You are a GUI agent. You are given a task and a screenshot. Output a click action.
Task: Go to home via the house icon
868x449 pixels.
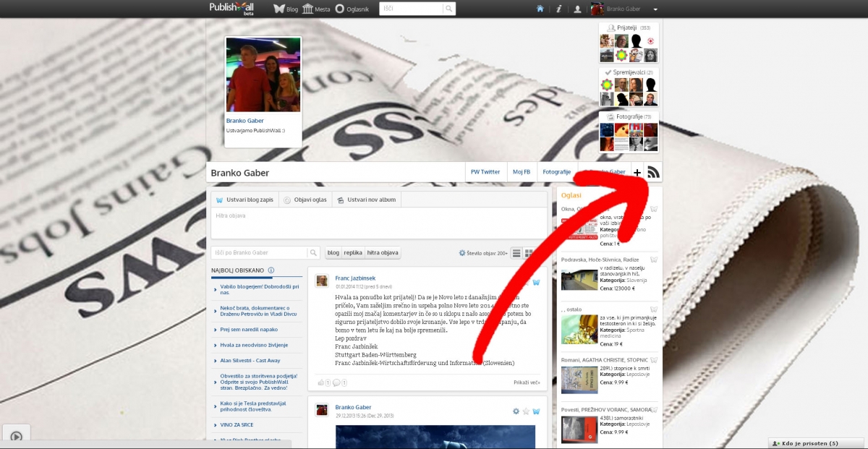coord(540,9)
